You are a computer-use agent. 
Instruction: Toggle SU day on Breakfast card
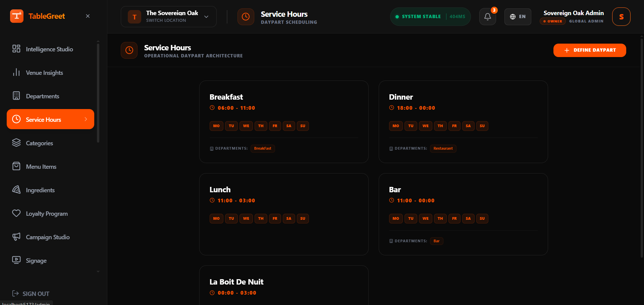click(303, 126)
